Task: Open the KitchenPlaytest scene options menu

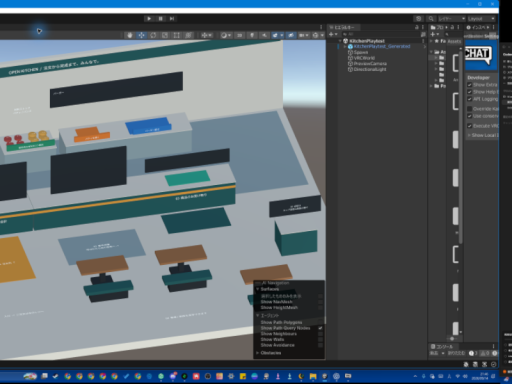Action: [x=424, y=41]
